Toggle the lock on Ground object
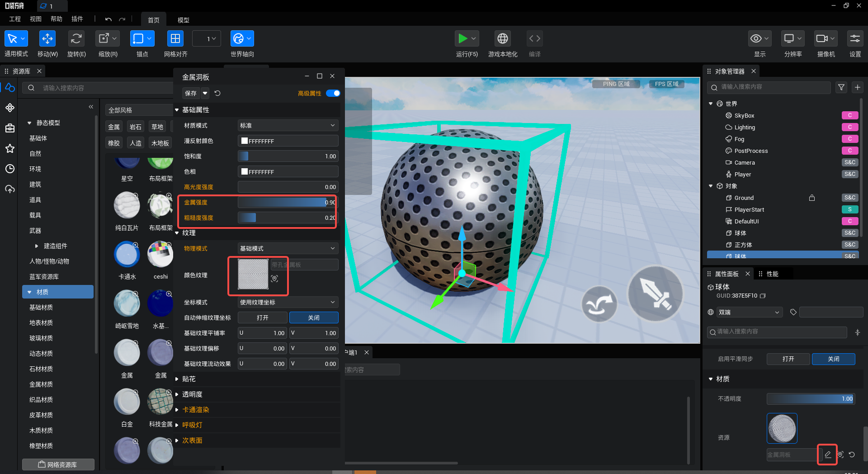 (x=812, y=198)
